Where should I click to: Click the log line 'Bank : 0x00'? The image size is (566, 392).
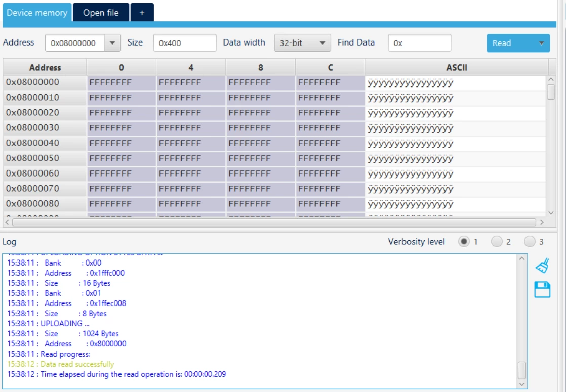[54, 263]
